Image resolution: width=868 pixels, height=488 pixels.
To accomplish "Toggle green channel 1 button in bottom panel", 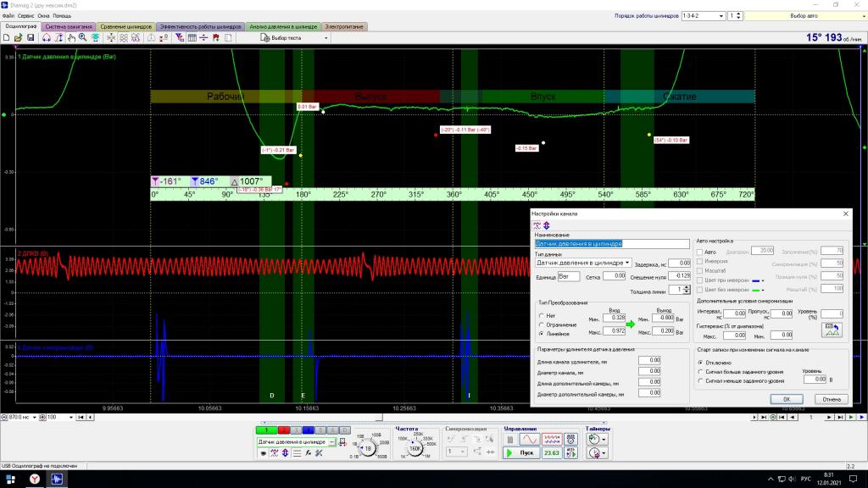I will point(266,430).
